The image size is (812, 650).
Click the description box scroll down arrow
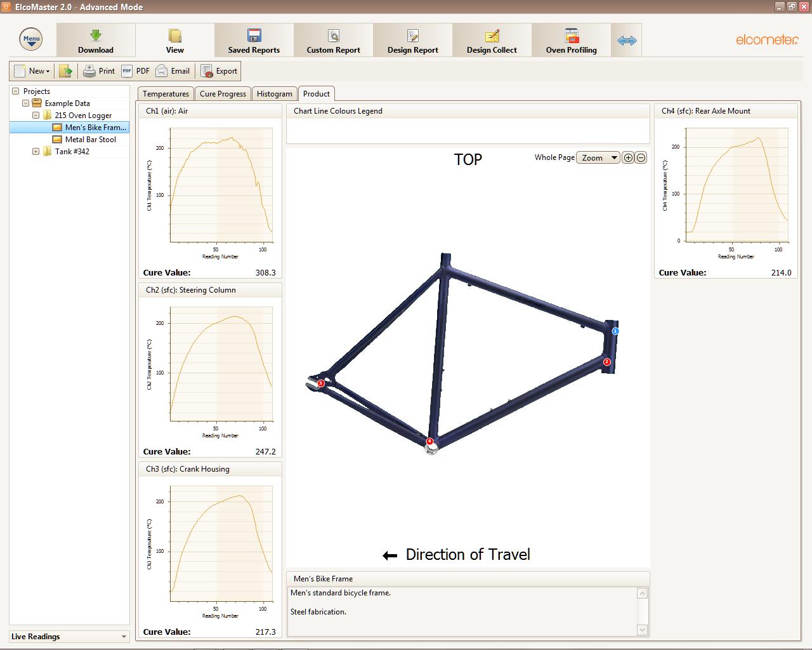point(642,630)
